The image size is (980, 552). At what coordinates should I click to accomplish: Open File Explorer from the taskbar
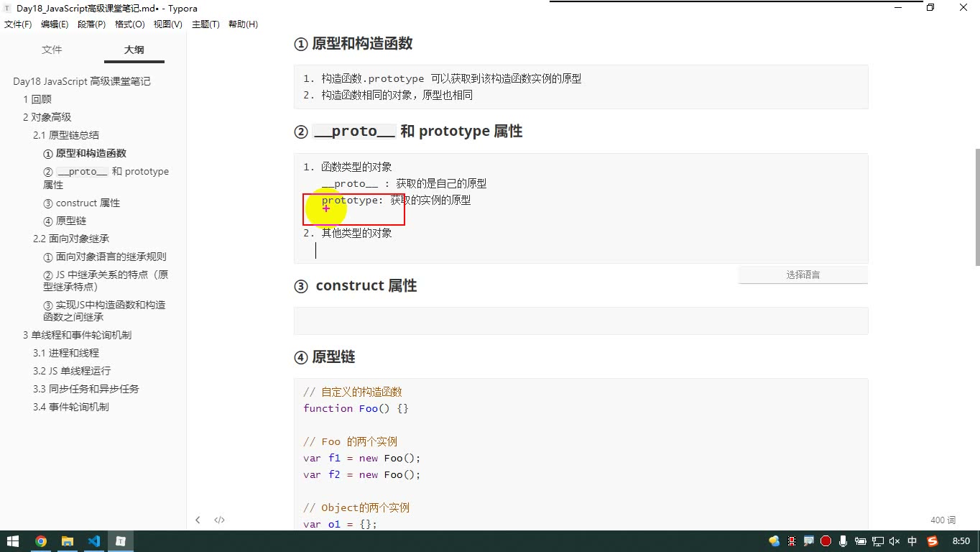(68, 541)
